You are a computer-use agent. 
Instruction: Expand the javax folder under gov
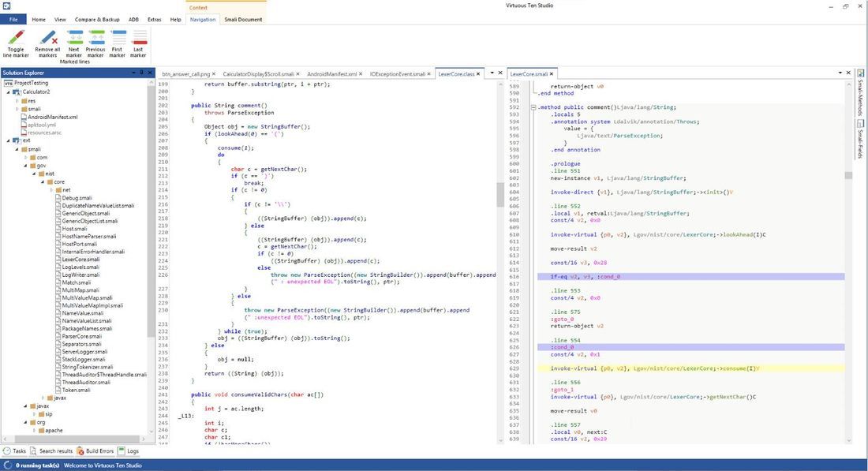click(43, 398)
